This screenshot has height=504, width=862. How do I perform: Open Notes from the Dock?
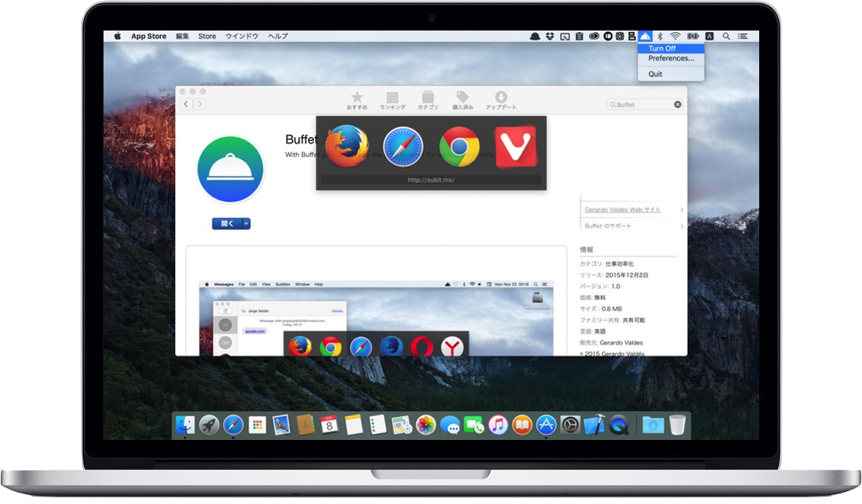click(353, 425)
